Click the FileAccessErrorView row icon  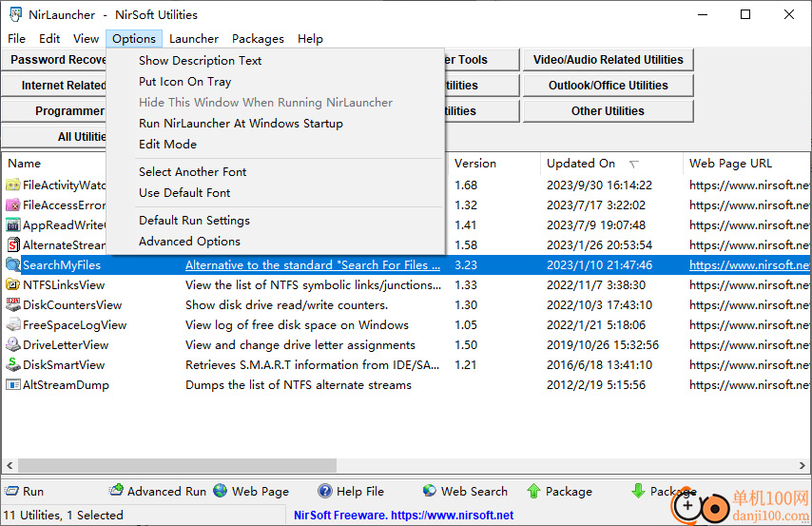point(13,205)
